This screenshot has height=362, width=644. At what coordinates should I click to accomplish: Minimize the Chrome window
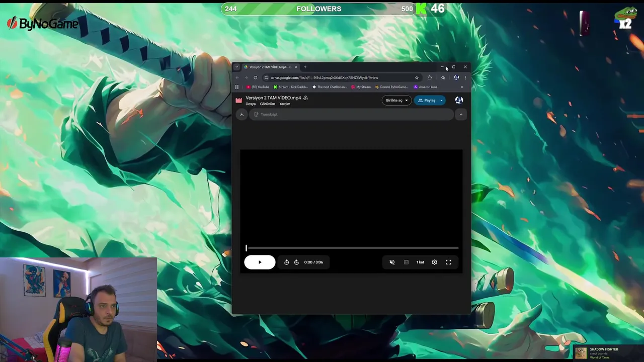click(x=442, y=67)
